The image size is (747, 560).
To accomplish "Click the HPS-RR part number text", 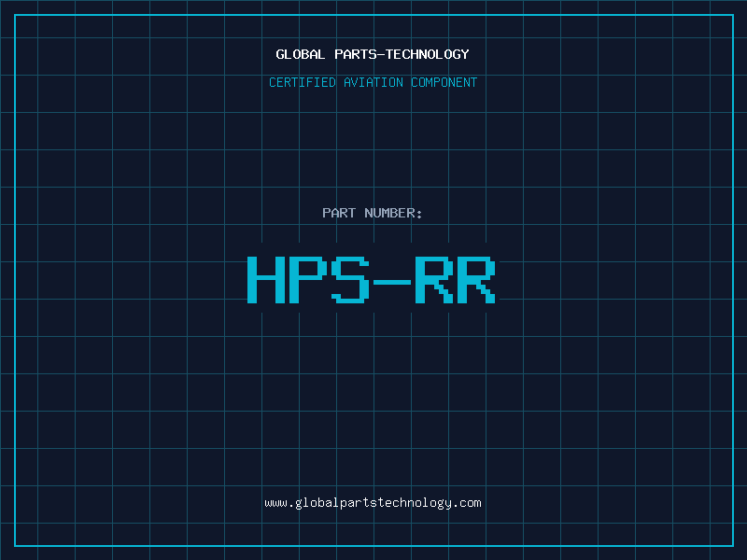I will coord(371,280).
